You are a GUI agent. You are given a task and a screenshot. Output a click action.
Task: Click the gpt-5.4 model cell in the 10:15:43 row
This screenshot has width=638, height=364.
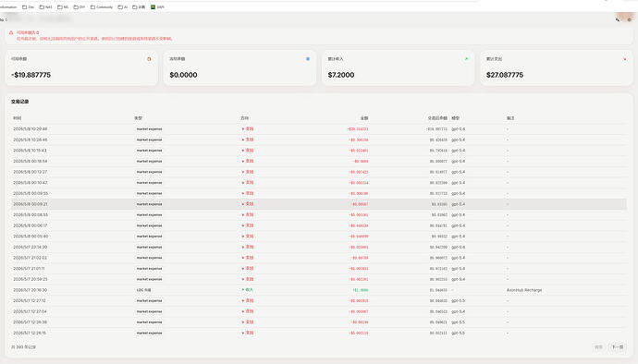(x=458, y=151)
